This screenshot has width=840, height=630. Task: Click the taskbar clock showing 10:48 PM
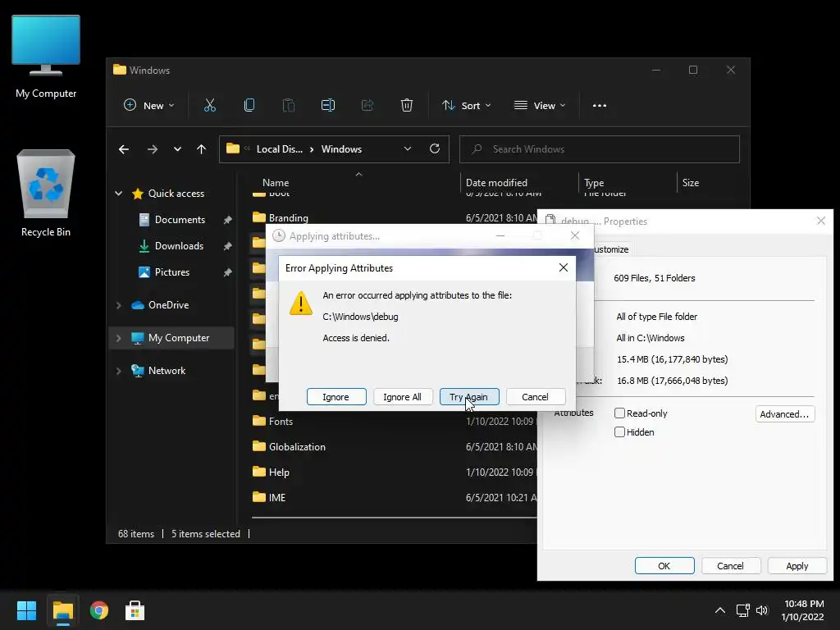coord(803,610)
